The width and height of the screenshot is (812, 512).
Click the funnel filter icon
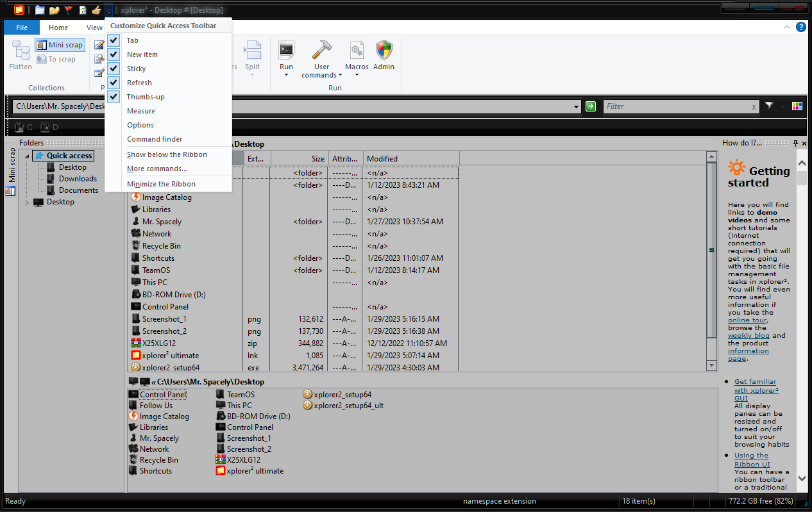769,106
